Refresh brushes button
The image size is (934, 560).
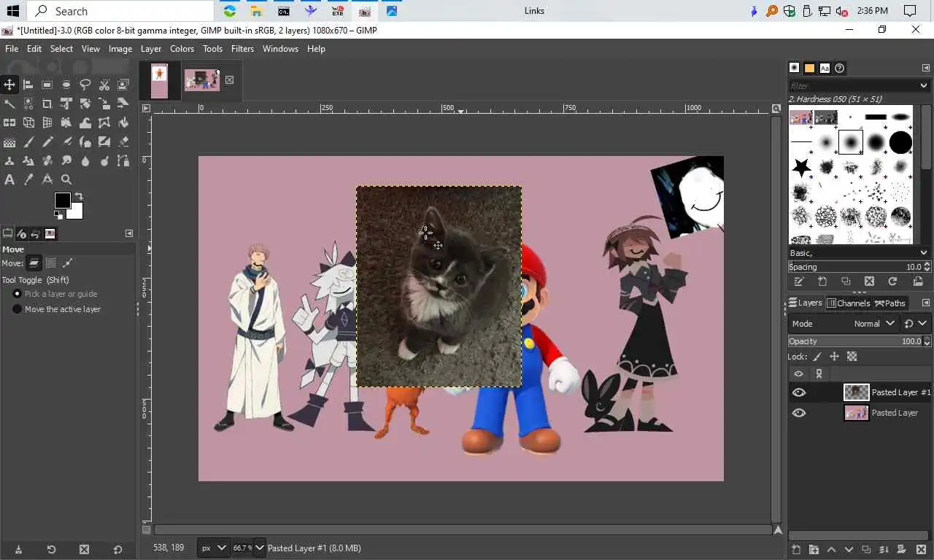click(892, 281)
